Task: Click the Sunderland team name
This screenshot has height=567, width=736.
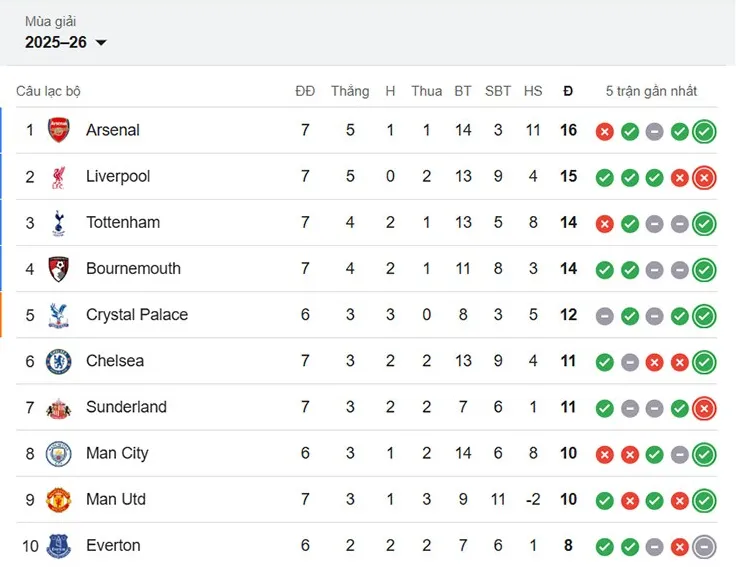Action: (126, 407)
